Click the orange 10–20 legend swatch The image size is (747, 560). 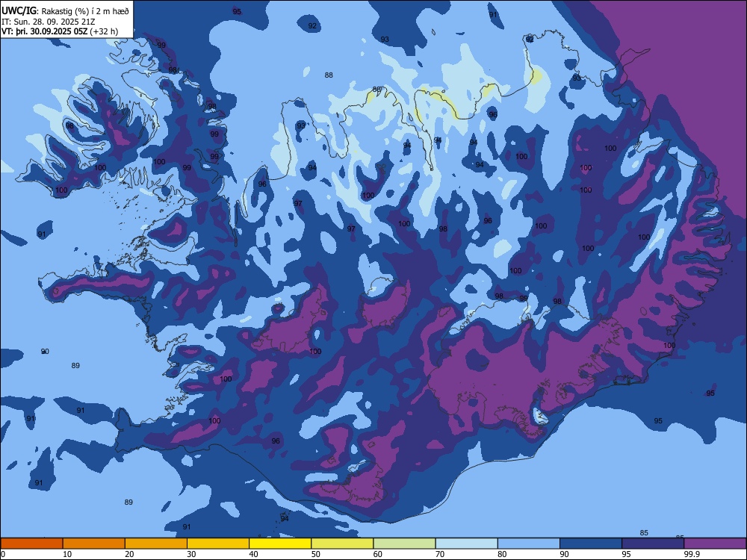[94, 544]
